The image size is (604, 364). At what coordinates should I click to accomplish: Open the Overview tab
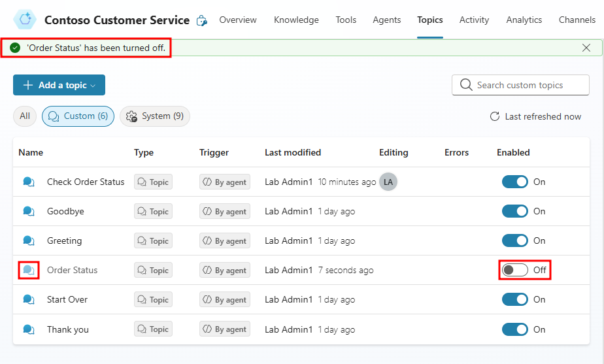(238, 20)
